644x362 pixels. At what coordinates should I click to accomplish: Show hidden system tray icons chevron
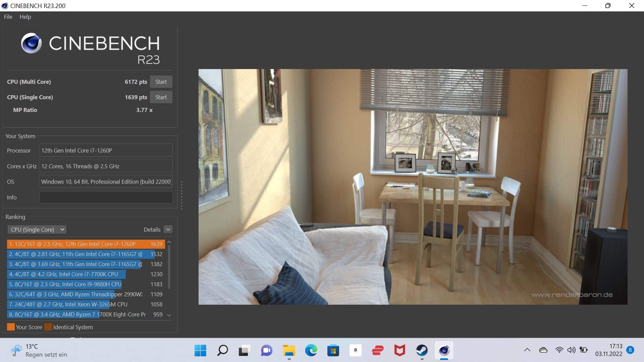coord(527,350)
